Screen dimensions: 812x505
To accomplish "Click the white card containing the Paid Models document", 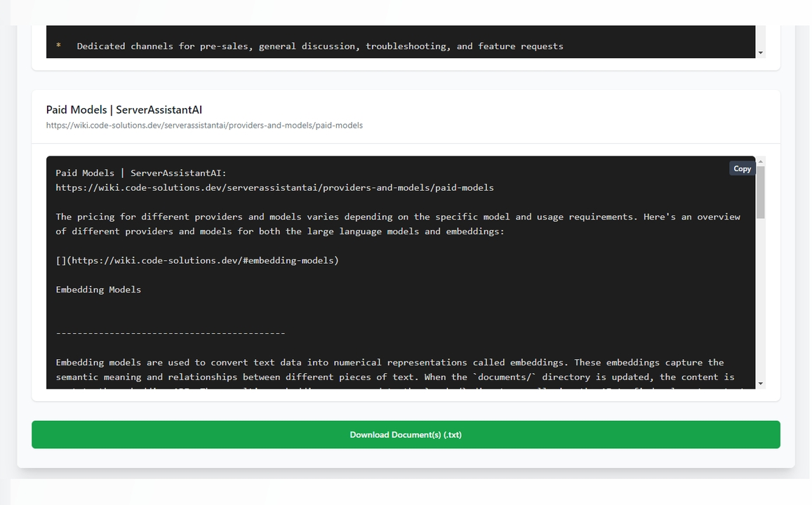I will 406,116.
